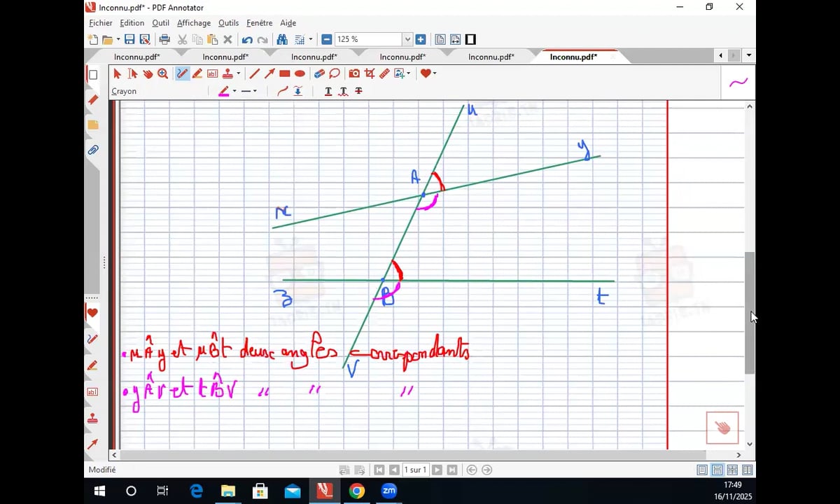840x504 pixels.
Task: Expand the Favorites heart dropdown
Action: [x=435, y=73]
